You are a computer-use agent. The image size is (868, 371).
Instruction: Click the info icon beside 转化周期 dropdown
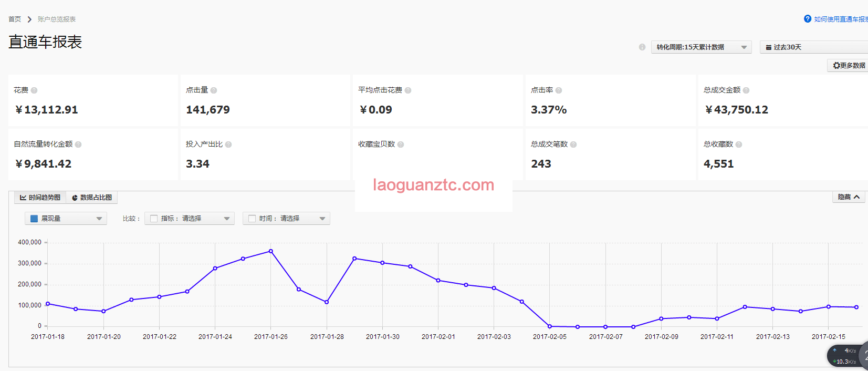tap(642, 47)
